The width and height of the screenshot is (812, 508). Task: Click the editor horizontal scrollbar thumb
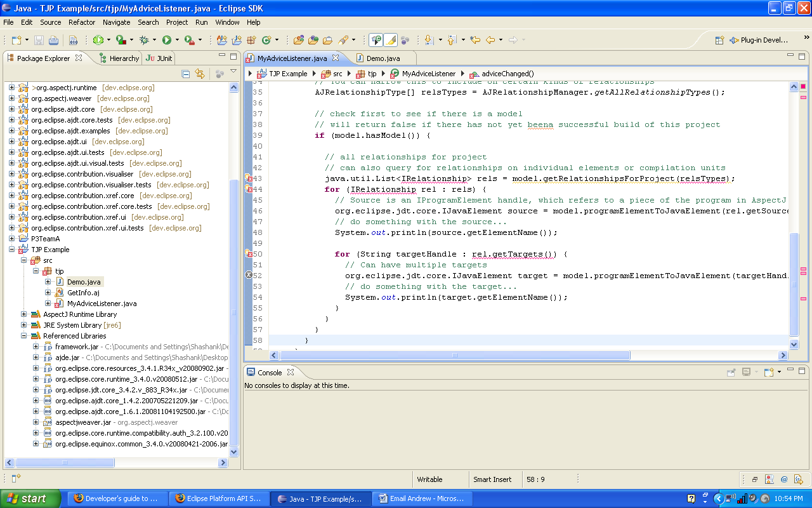point(454,356)
